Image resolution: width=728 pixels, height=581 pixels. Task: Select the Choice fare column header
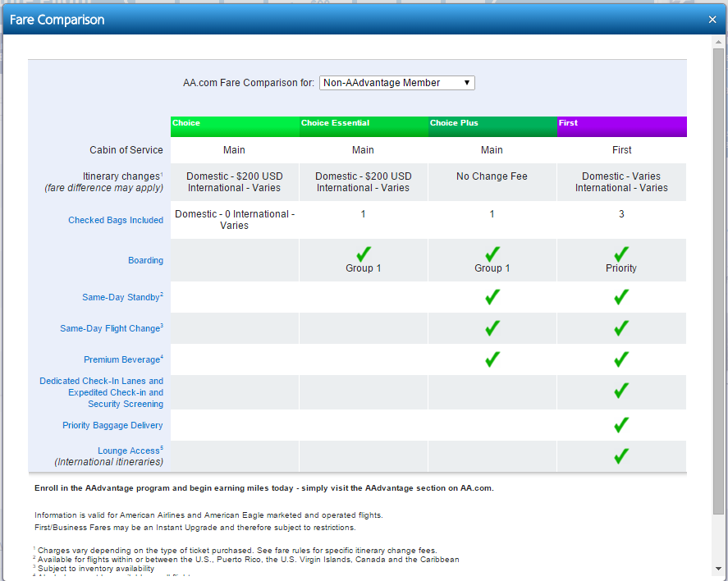[235, 126]
